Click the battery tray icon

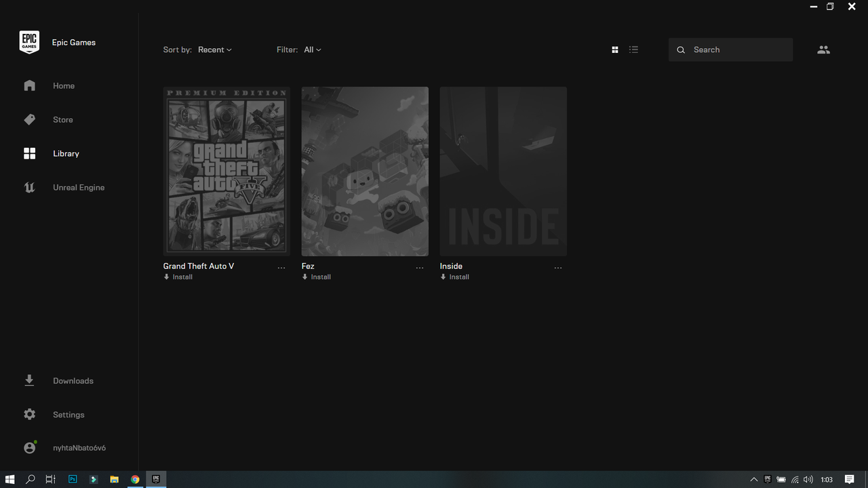click(781, 479)
